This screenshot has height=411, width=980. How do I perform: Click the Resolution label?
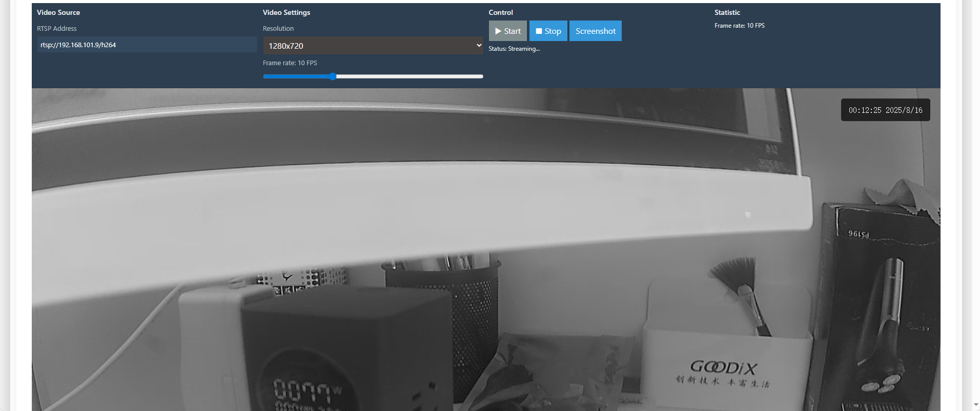click(278, 29)
